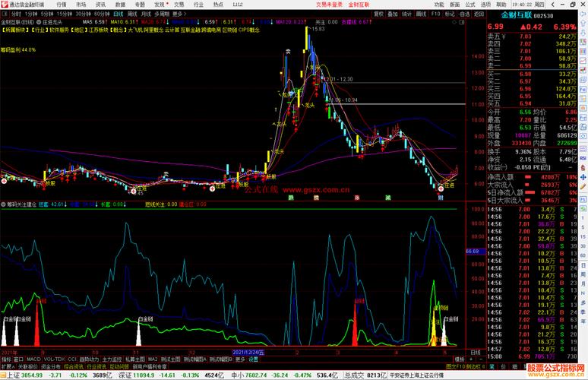The width and height of the screenshot is (588, 380).
Task: Click the back arrow in title bar
Action: (554, 5)
